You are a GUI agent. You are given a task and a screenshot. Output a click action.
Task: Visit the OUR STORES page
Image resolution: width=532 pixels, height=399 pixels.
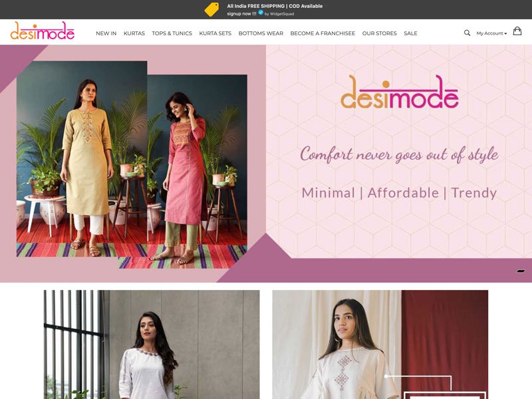coord(379,33)
